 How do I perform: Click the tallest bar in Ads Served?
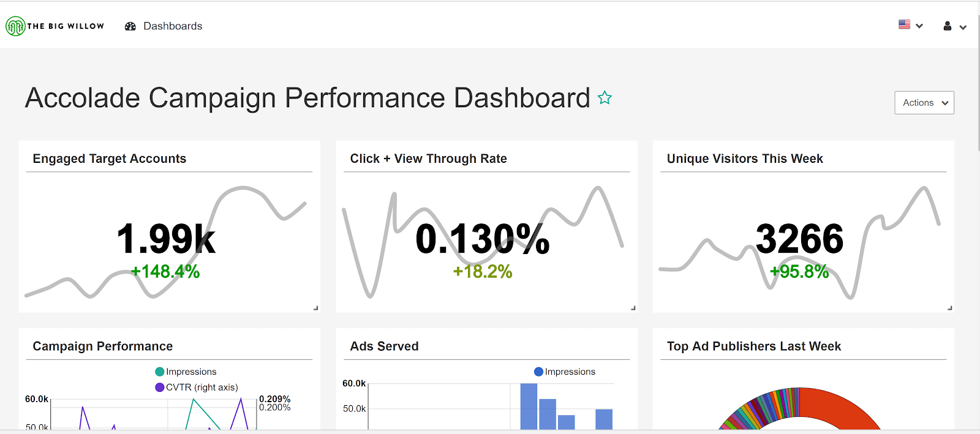(x=529, y=406)
